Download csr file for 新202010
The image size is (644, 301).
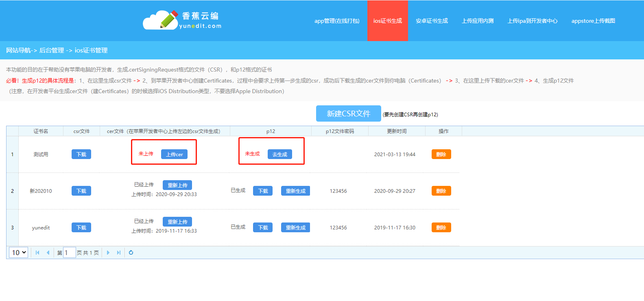click(81, 191)
